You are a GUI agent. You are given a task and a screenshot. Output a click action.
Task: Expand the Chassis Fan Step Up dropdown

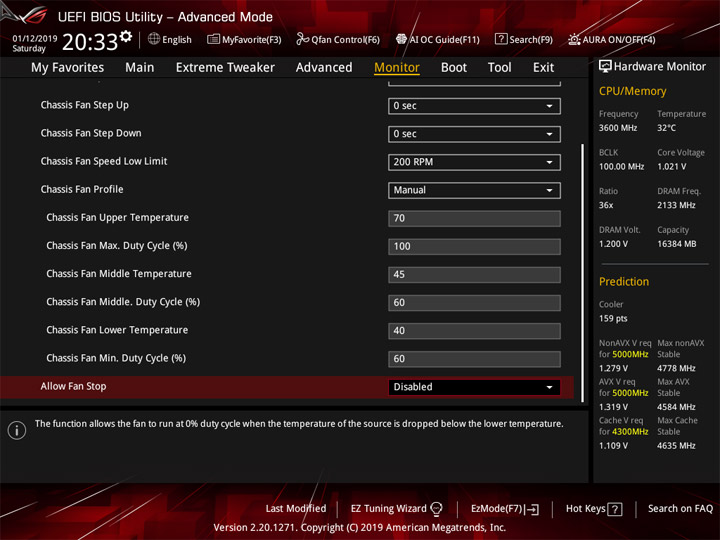point(474,106)
